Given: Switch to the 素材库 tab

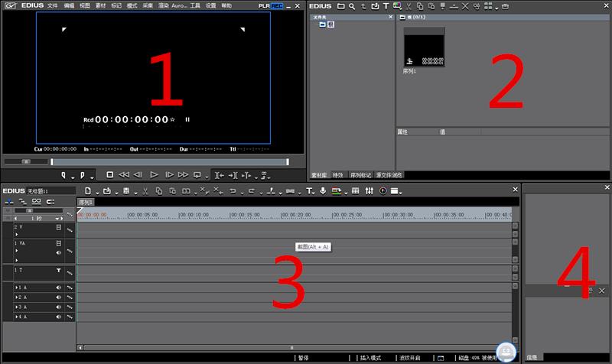Looking at the screenshot, I should (319, 175).
